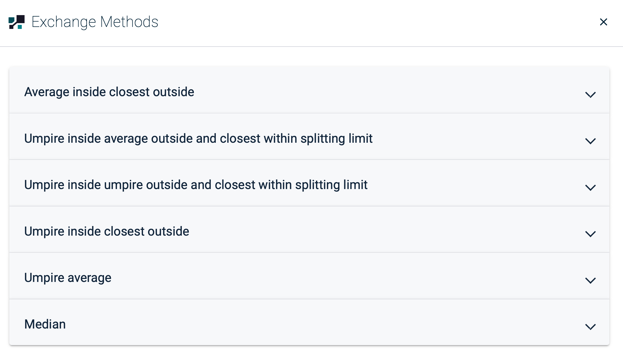
Task: Select Umpire inside average outside and closest label
Action: pos(198,138)
